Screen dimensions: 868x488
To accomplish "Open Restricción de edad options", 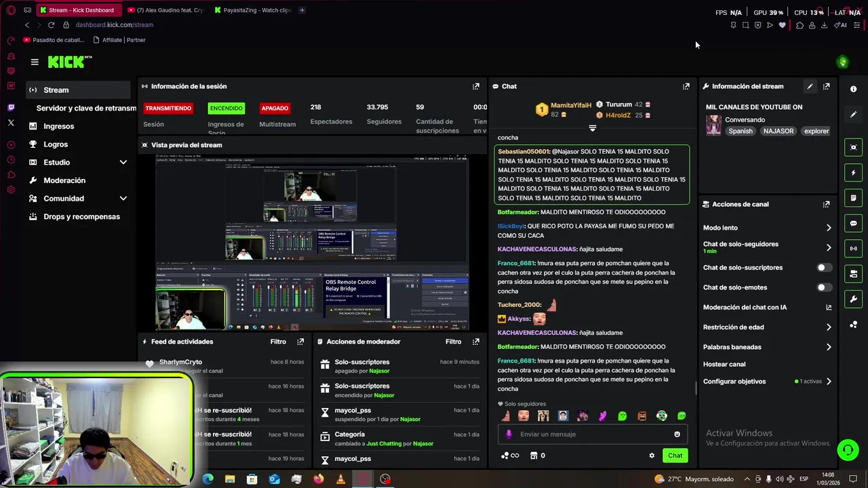I will click(x=767, y=327).
